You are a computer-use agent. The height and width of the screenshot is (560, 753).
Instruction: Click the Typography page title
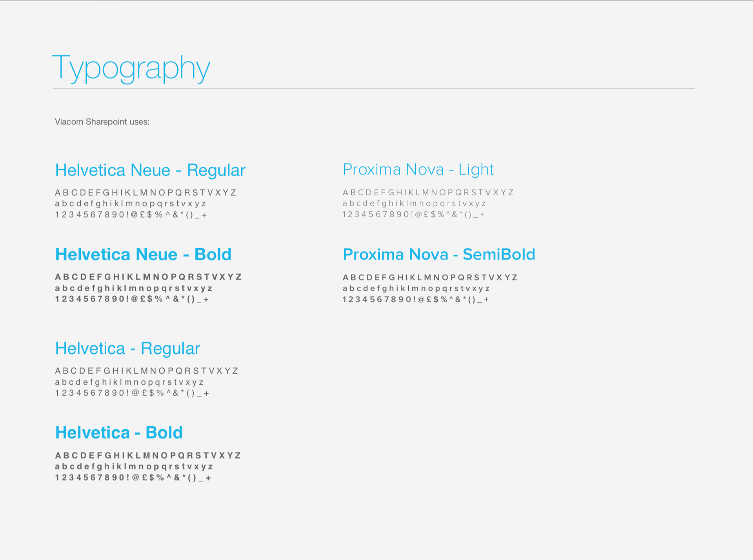131,68
